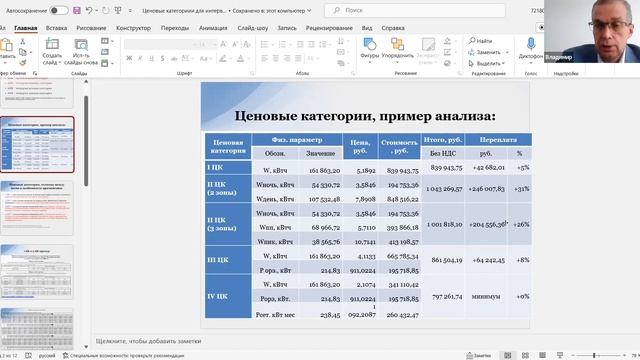The width and height of the screenshot is (640, 360).
Task: Click the font name combo box
Action: [x=159, y=44]
